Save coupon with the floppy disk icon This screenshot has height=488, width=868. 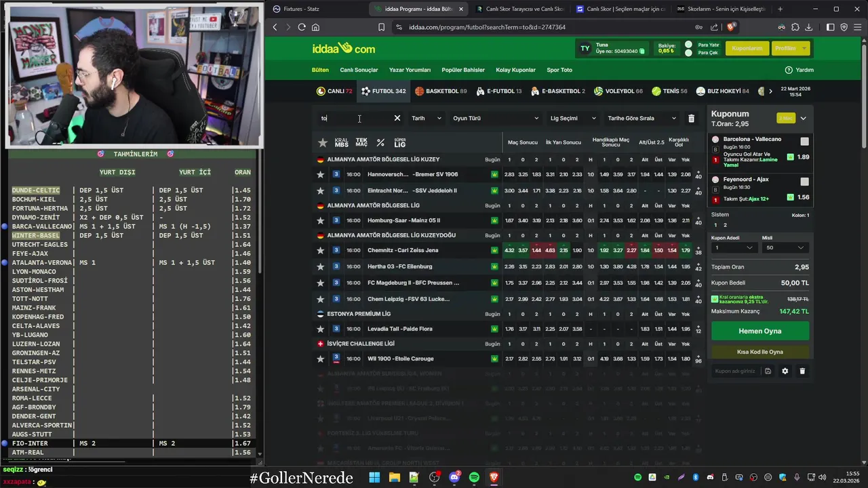tap(768, 371)
